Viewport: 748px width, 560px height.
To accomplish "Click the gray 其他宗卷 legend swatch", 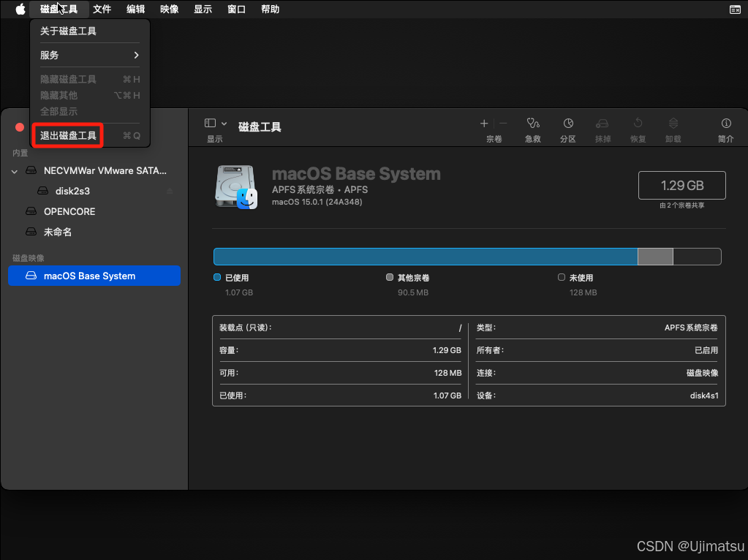I will pyautogui.click(x=390, y=277).
